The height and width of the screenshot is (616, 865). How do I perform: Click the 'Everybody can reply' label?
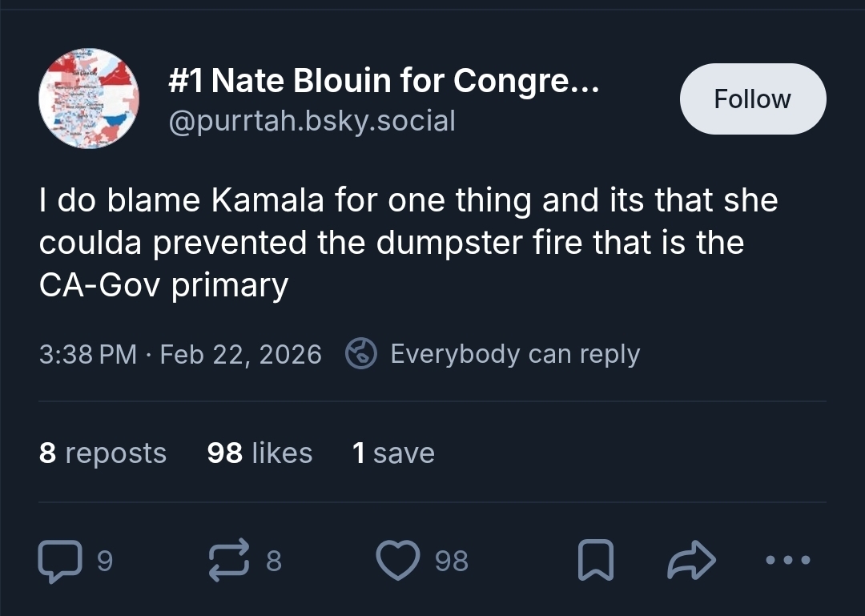[515, 353]
